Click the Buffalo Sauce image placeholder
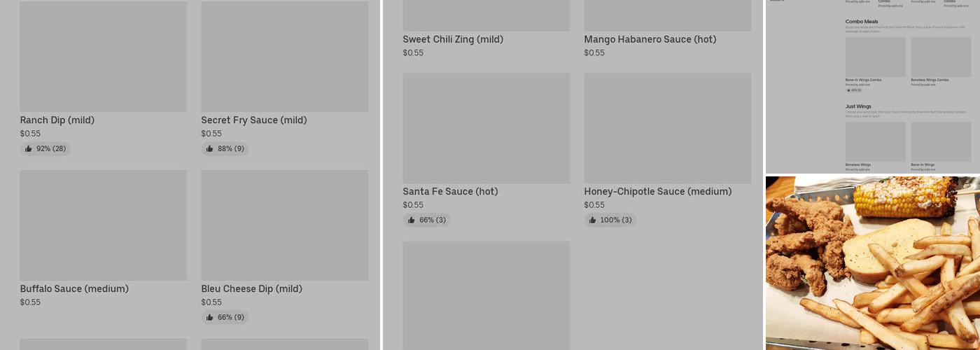The height and width of the screenshot is (350, 980). click(x=103, y=225)
